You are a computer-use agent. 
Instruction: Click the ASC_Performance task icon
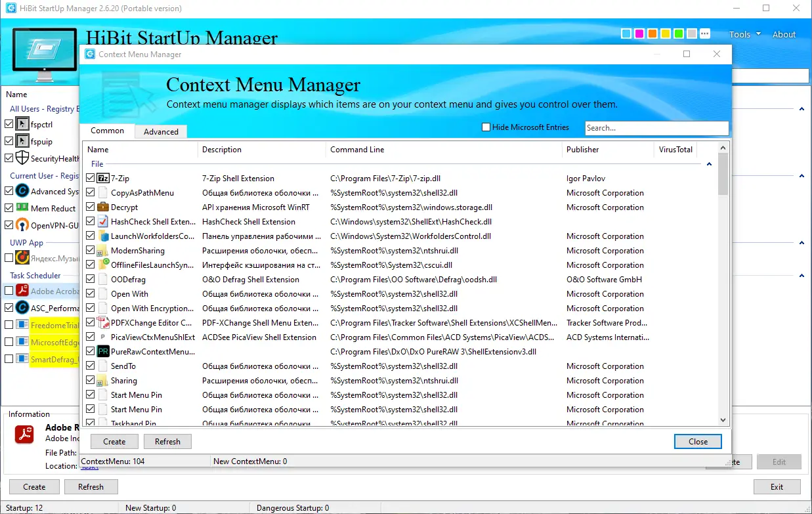22,307
